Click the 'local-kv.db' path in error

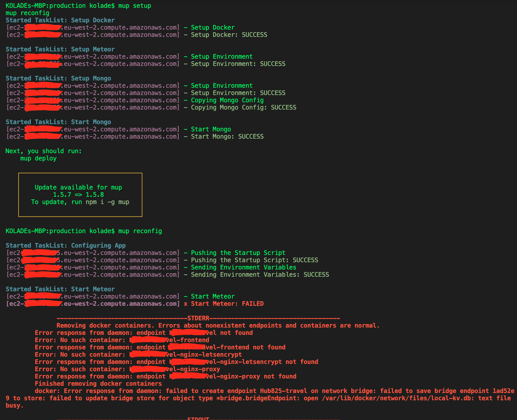(x=450, y=398)
